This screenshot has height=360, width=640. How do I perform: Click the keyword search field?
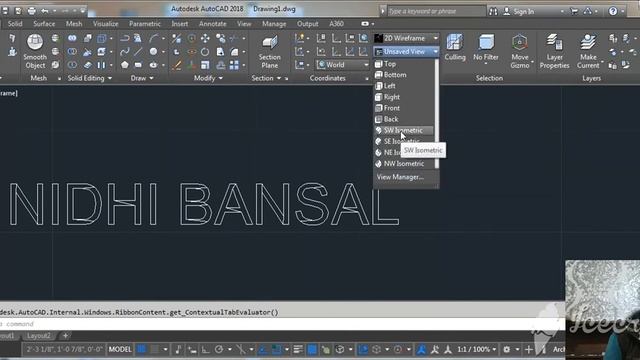pos(436,11)
